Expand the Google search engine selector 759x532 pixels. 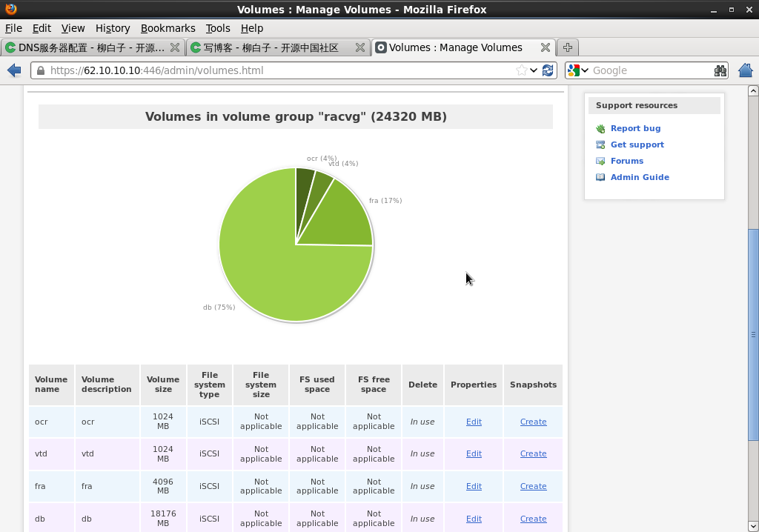tap(578, 70)
